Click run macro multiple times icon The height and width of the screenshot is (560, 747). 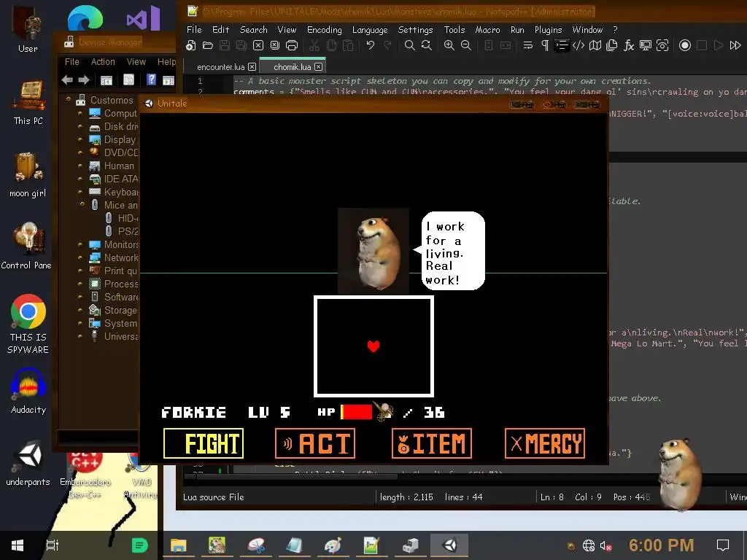735,45
